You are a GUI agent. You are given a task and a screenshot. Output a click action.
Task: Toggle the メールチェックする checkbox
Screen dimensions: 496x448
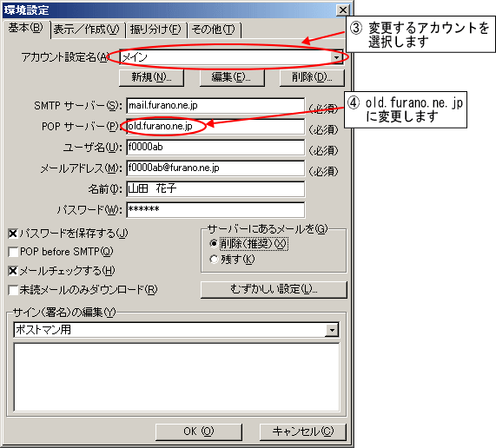13,271
